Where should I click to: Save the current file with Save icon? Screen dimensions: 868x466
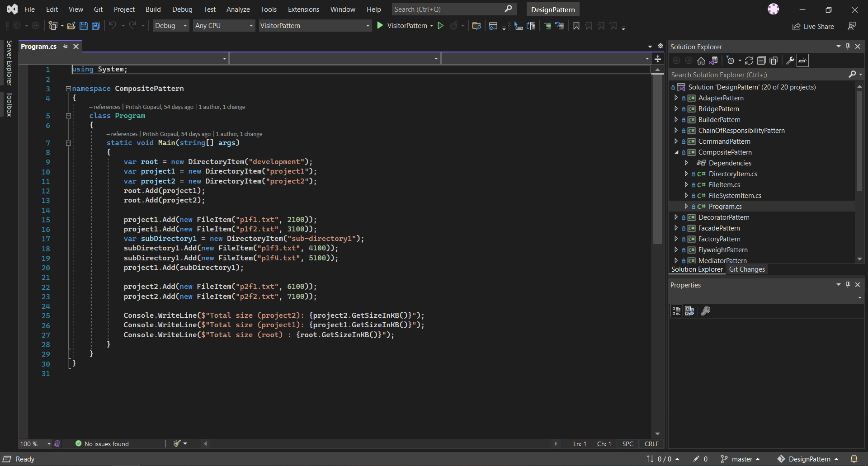[84, 26]
